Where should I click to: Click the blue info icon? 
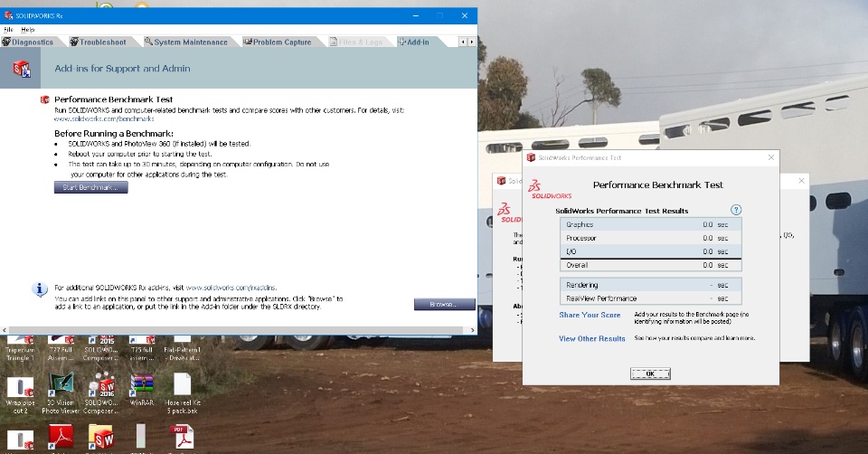click(39, 289)
